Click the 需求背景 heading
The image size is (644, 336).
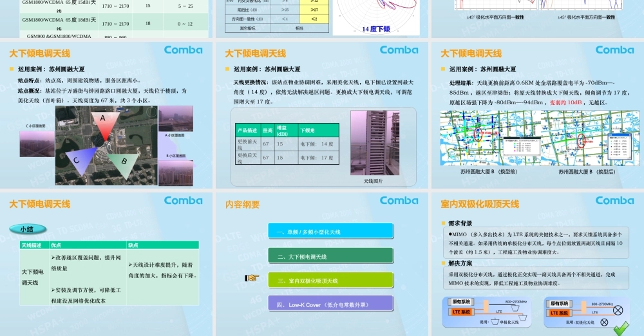click(460, 223)
